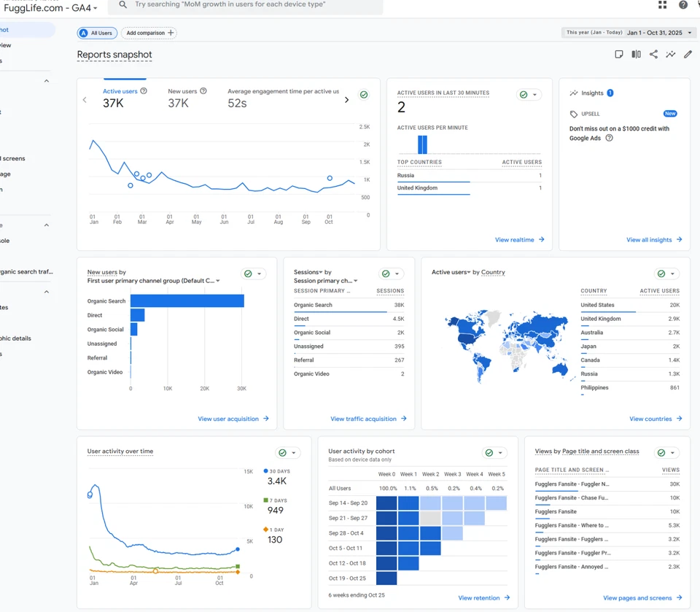Select the New users metric tab

pos(182,92)
